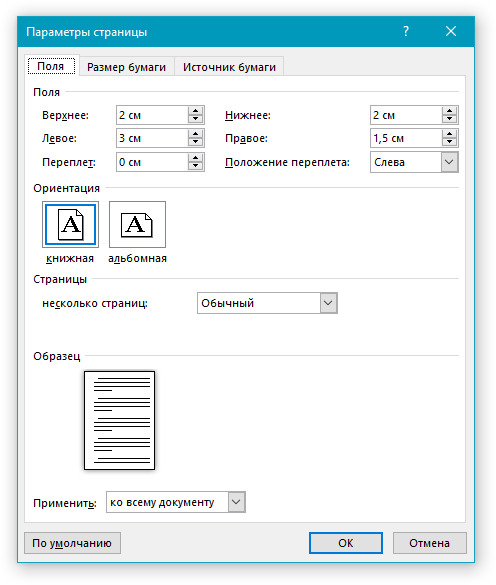Decrease the Верхнее margin with down arrow
Viewport: 496px width, 585px height.
click(x=196, y=119)
